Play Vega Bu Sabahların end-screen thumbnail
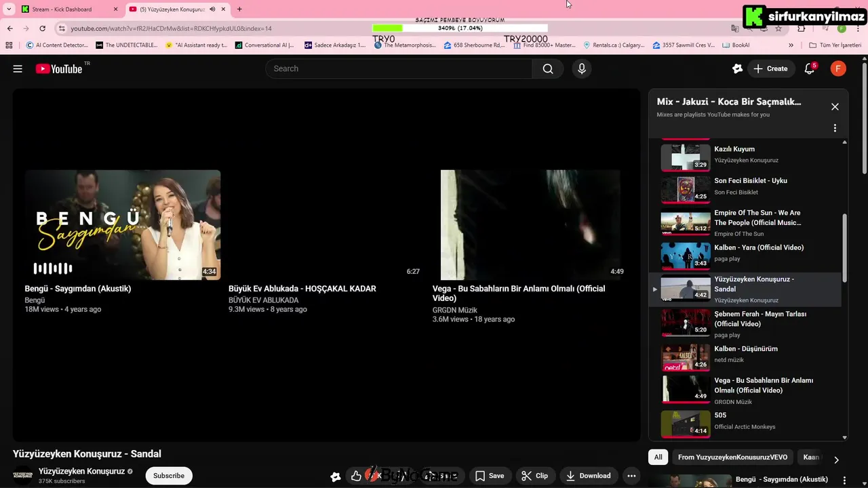 click(530, 224)
